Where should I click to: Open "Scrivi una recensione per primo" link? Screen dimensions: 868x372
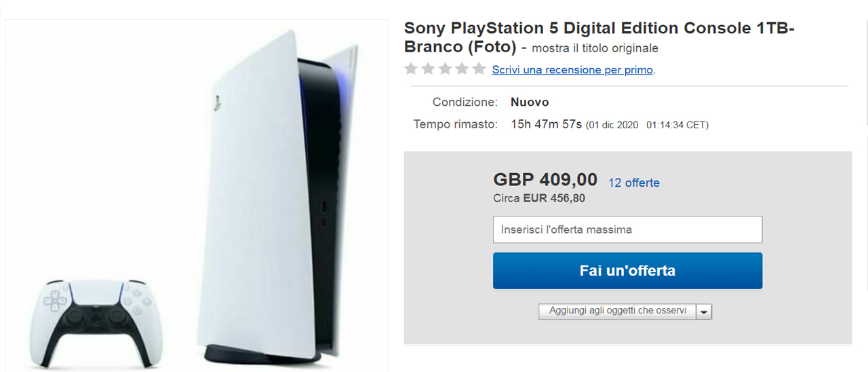[x=572, y=70]
